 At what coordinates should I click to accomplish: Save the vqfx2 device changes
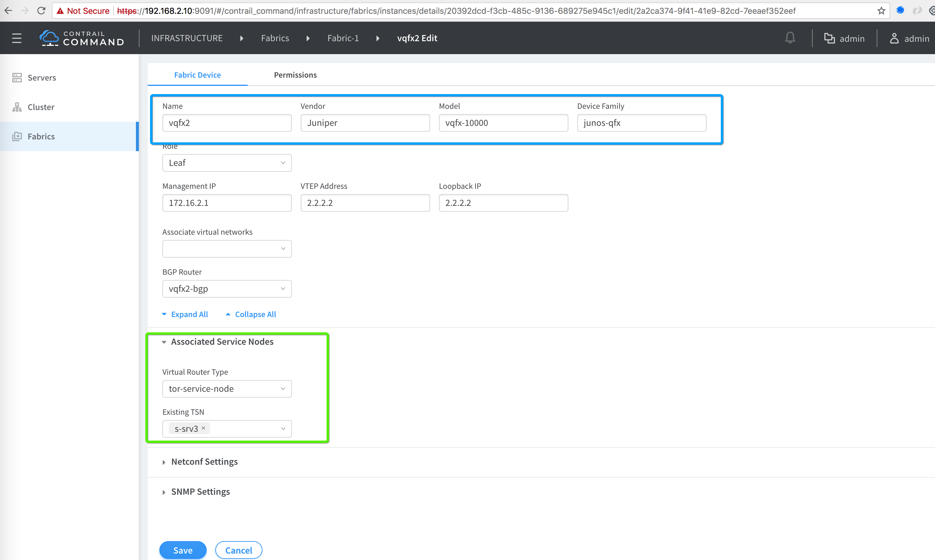pyautogui.click(x=183, y=550)
